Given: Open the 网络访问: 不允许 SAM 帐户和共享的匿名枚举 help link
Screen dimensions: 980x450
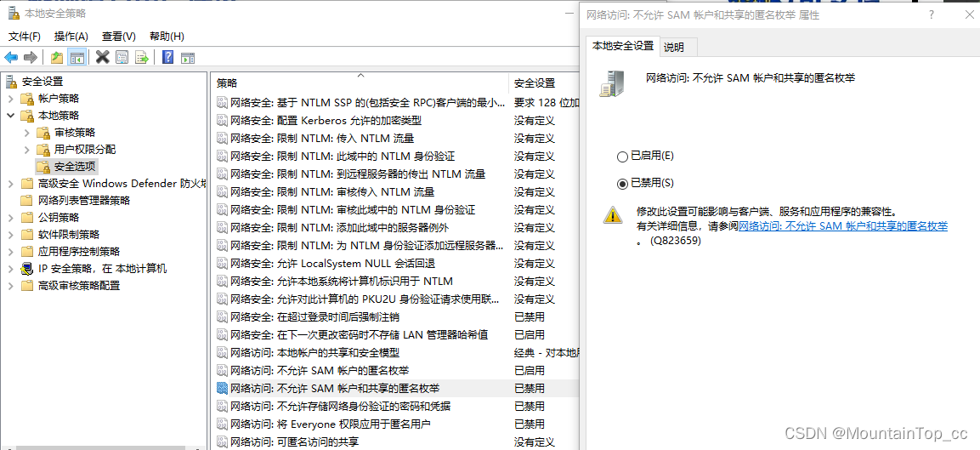Looking at the screenshot, I should click(843, 226).
